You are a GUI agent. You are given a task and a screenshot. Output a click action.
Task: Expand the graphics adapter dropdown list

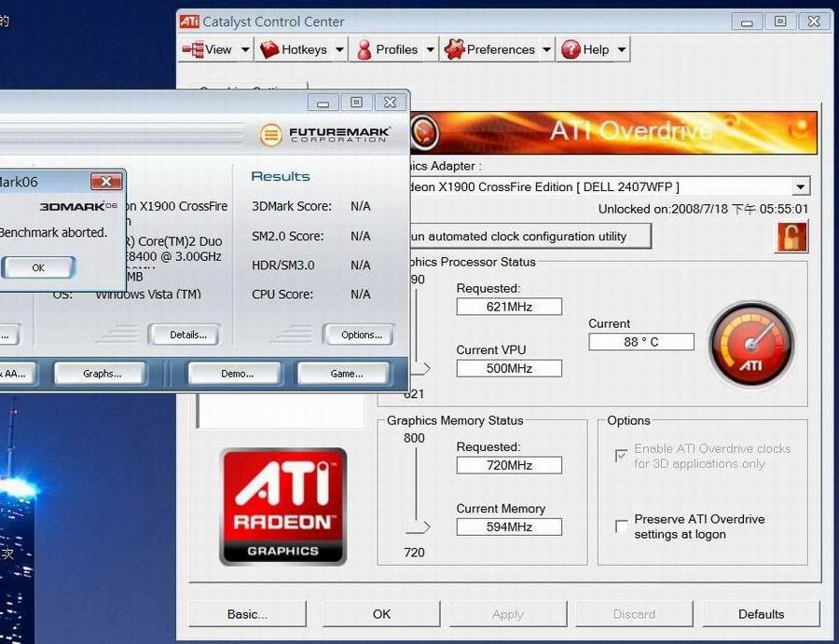click(800, 187)
